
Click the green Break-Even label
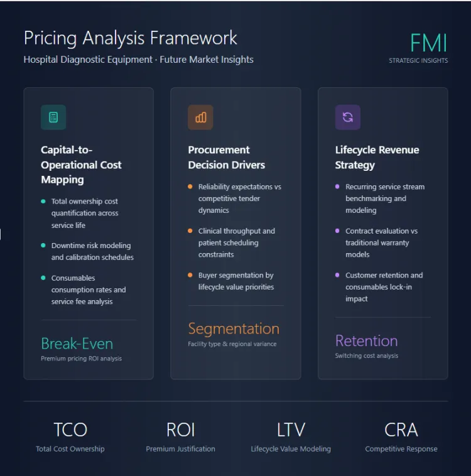[77, 343]
